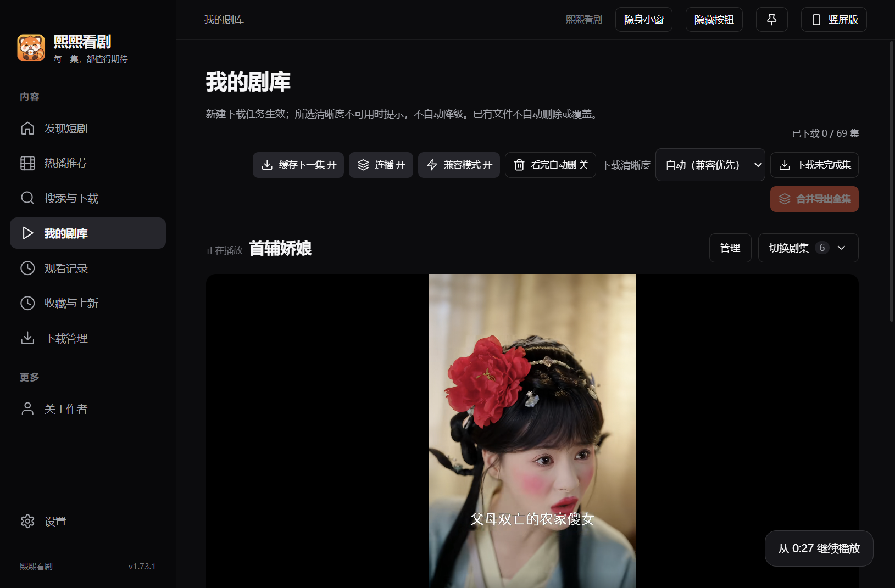Click the phone icon in 竖屏版 button

point(816,20)
